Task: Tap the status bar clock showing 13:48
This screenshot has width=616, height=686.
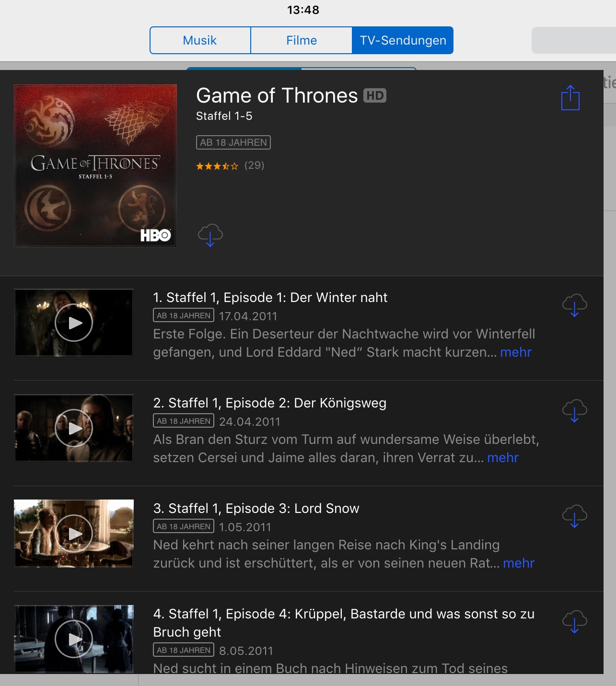Action: (x=303, y=10)
